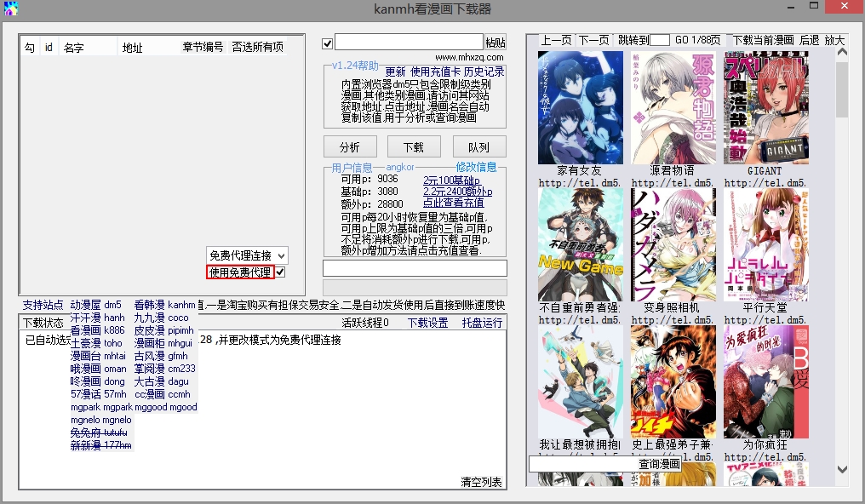This screenshot has height=504, width=865.
Task: Open the 使用充值卡 link
Action: coord(435,72)
